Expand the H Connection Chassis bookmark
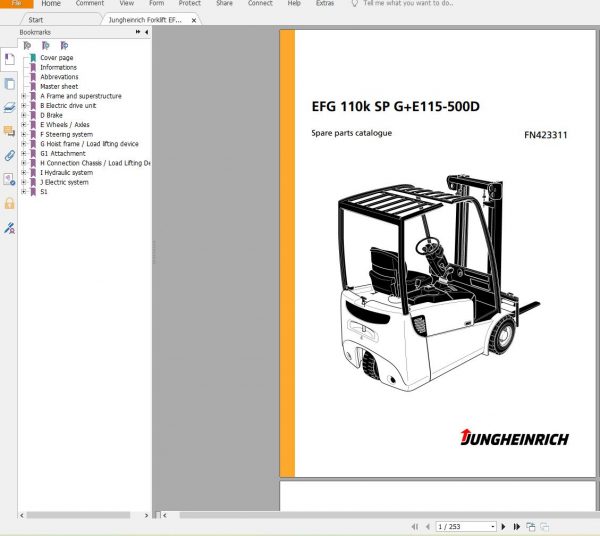Viewport: 600px width, 536px height. [24, 163]
